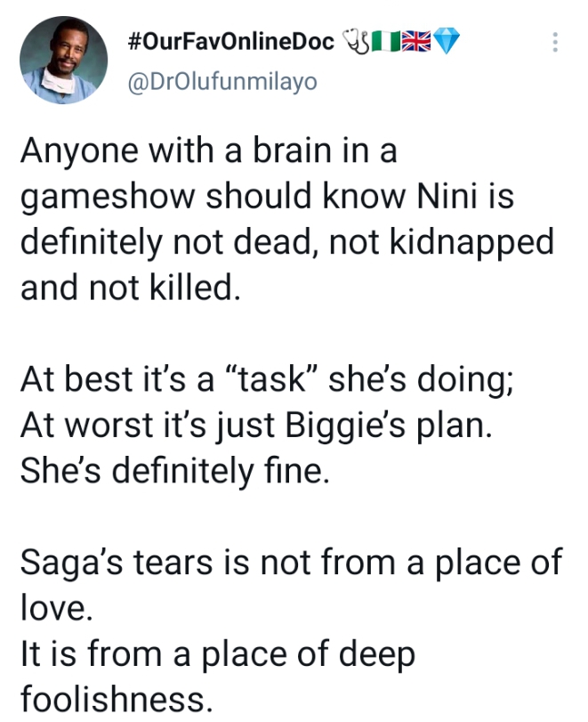588x722 pixels.
Task: Click the line "She's definitely fine."
Action: click(x=174, y=469)
